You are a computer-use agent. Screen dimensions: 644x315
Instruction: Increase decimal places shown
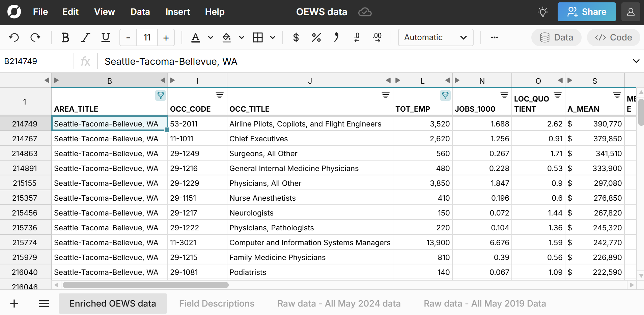tap(377, 37)
